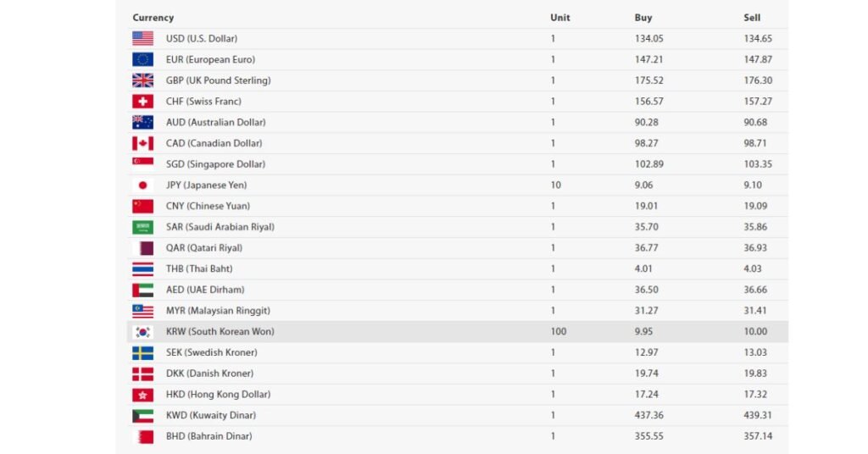This screenshot has height=454, width=868.
Task: Select the Kuwaity Dinar sell rate 439.31
Action: [757, 415]
